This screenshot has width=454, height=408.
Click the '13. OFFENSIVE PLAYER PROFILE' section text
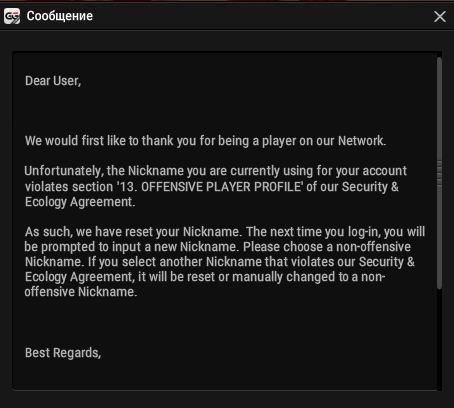click(x=210, y=187)
